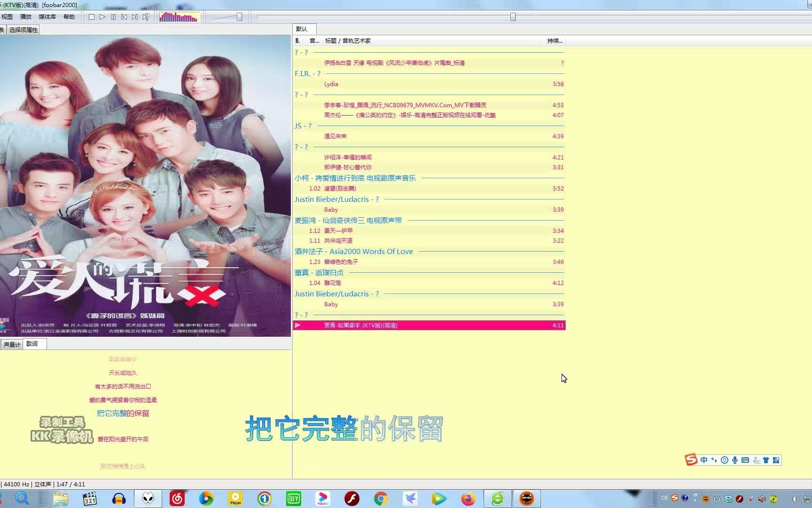Open the file explorer taskbar icon
The image size is (812, 508).
pyautogui.click(x=61, y=499)
